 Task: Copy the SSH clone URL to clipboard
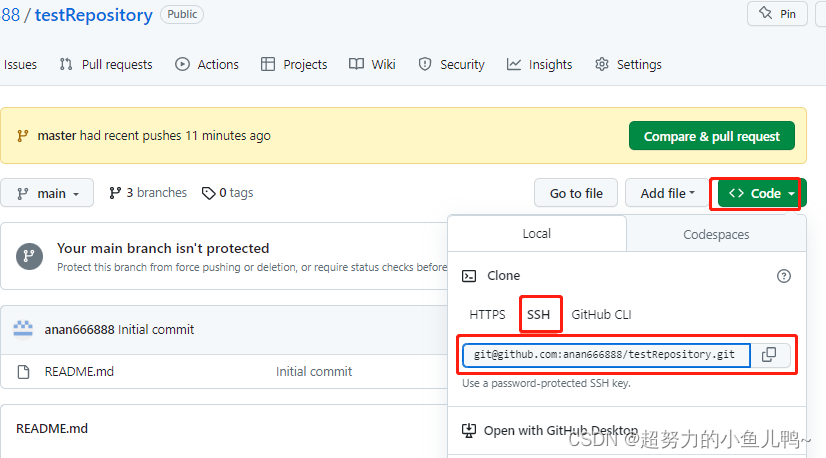(769, 355)
